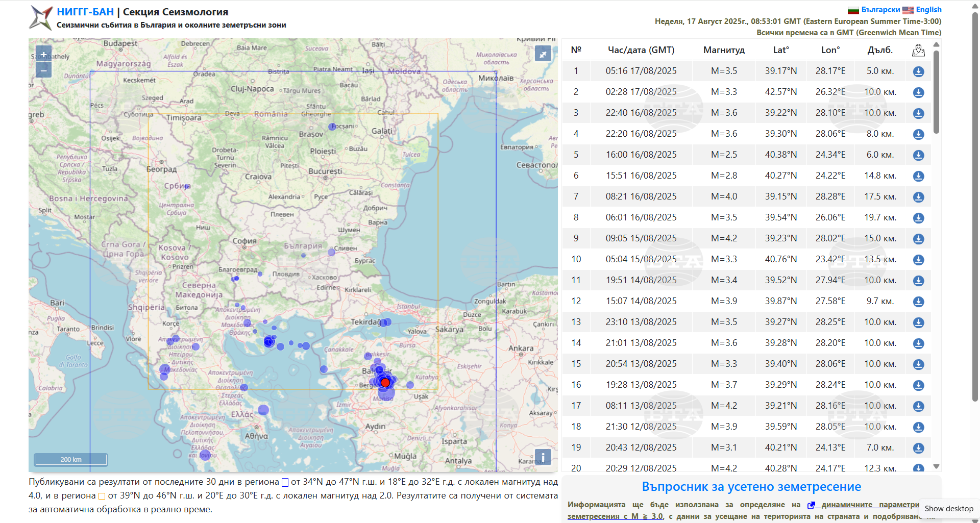Switch site language to English
Image resolution: width=980 pixels, height=523 pixels.
pyautogui.click(x=928, y=10)
